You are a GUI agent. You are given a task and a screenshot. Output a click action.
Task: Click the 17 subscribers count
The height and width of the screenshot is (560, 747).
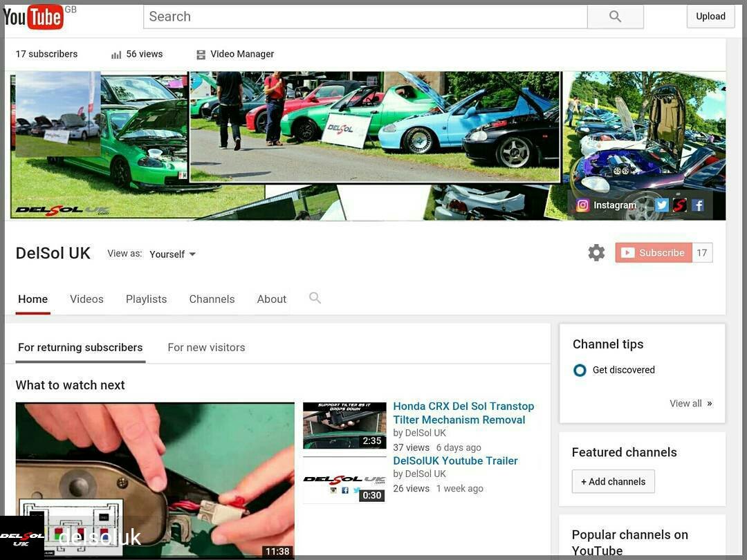(47, 55)
